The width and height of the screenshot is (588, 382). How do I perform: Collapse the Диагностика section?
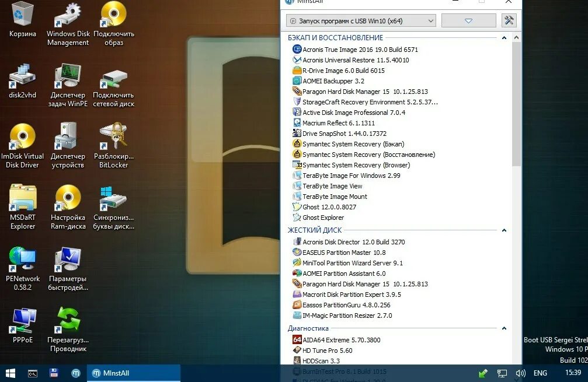504,328
